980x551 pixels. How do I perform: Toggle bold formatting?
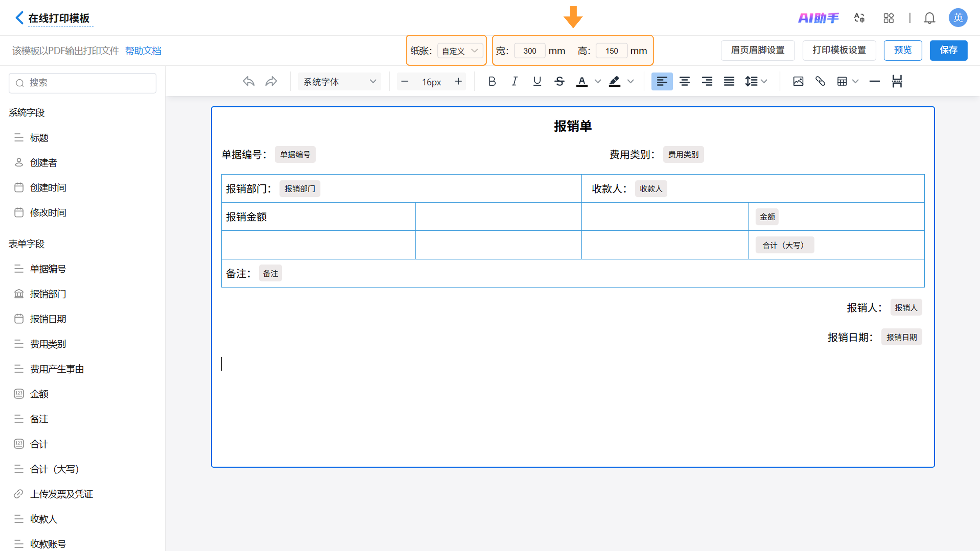pyautogui.click(x=492, y=81)
